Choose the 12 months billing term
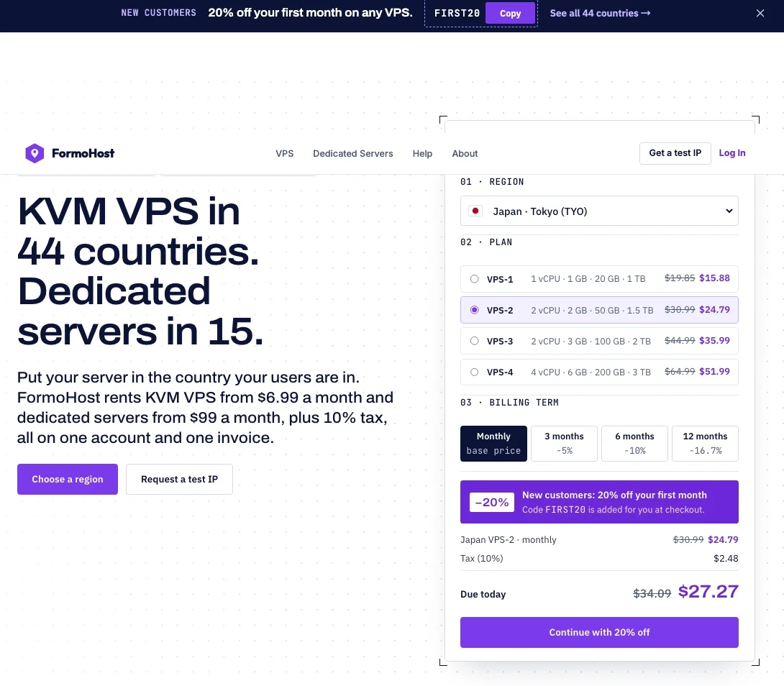Viewport: 784px width, 686px height. pyautogui.click(x=705, y=444)
